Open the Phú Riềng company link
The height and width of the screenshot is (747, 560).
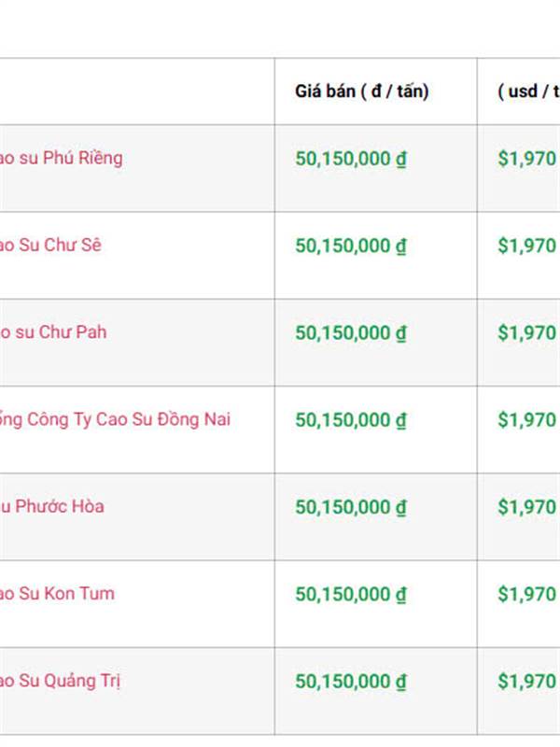[61, 158]
